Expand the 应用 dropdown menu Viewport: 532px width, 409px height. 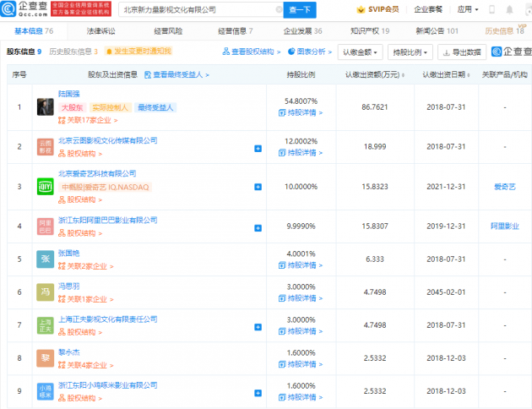468,9
